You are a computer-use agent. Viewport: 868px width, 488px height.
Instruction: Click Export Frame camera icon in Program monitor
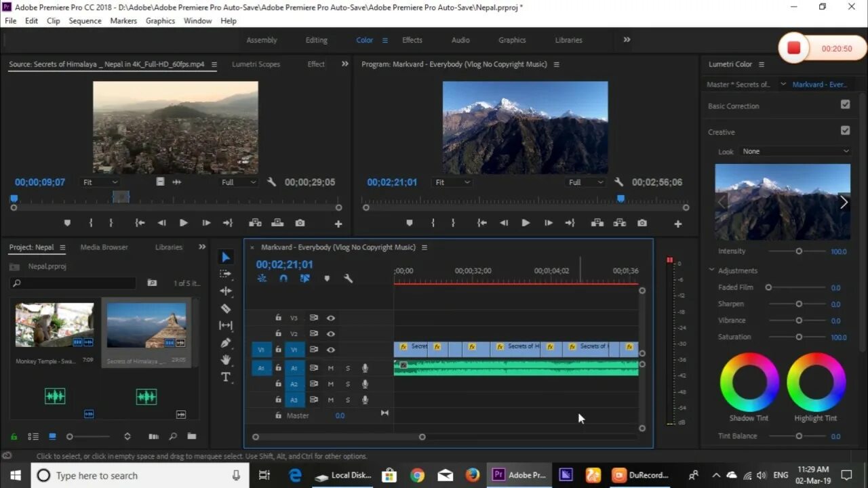(642, 223)
